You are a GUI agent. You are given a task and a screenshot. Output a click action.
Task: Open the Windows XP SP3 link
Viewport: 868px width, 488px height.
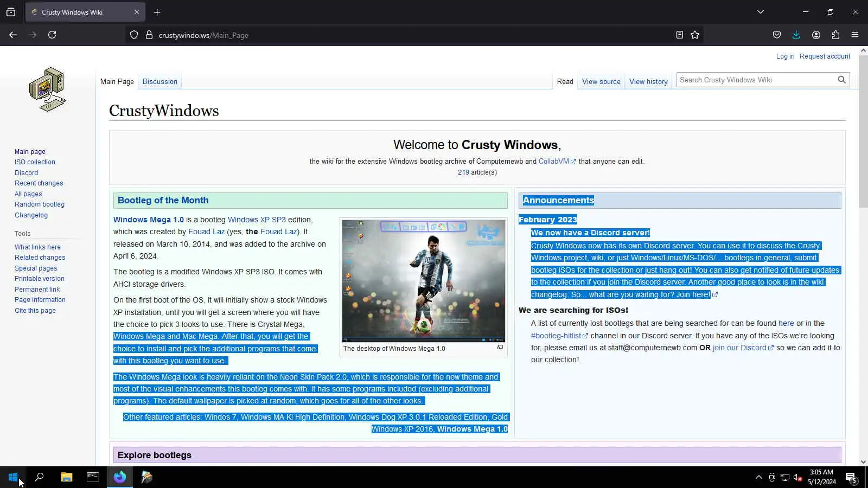[257, 220]
